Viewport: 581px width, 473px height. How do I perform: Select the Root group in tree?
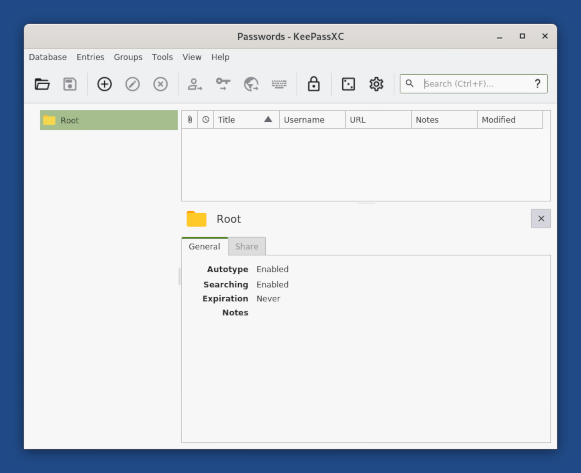click(x=109, y=120)
